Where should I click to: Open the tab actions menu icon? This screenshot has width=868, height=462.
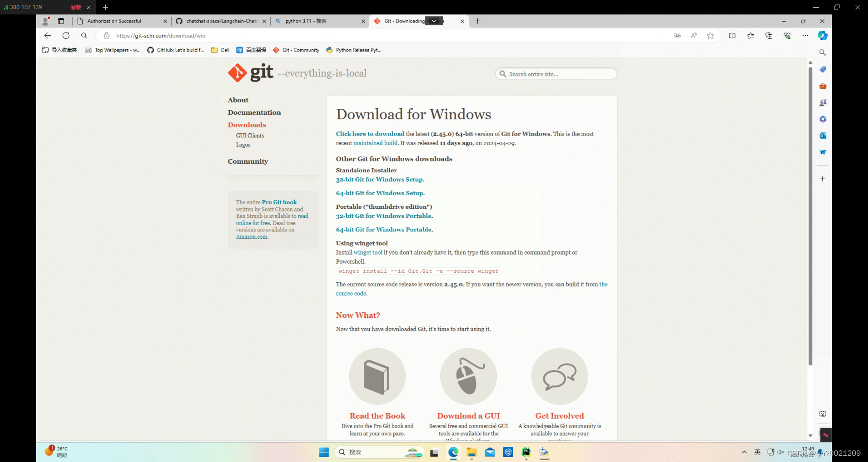point(61,21)
